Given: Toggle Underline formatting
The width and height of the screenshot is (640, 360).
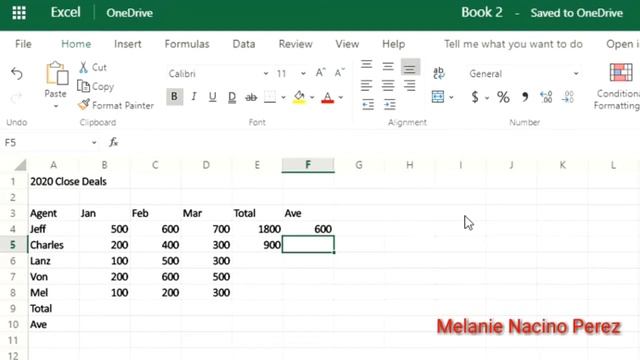Looking at the screenshot, I should coord(212,97).
